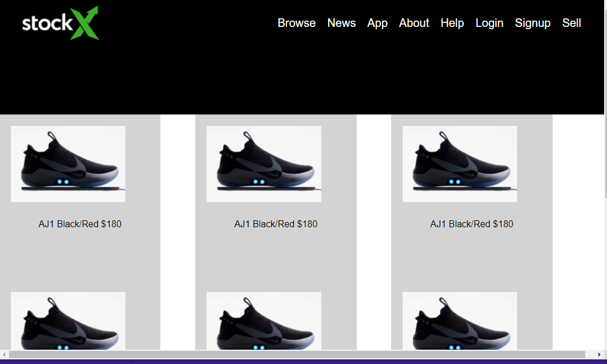Image resolution: width=607 pixels, height=364 pixels.
Task: Open the Help link
Action: click(x=452, y=23)
